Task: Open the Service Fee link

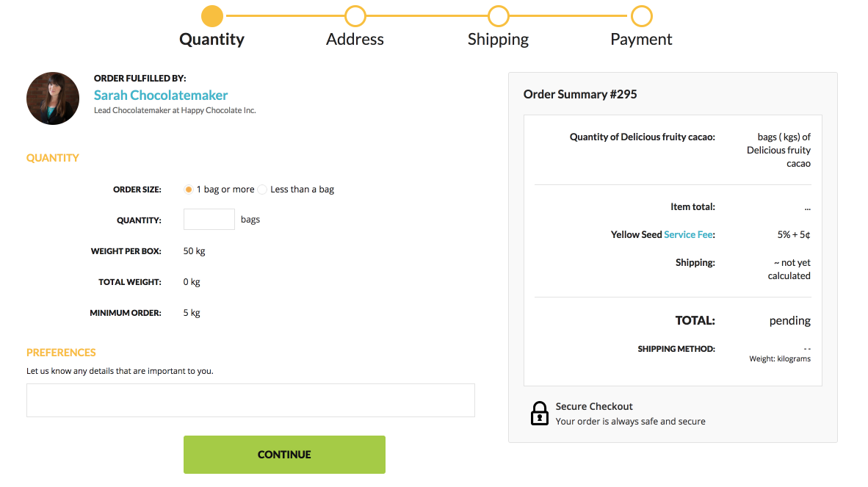Action: [689, 235]
